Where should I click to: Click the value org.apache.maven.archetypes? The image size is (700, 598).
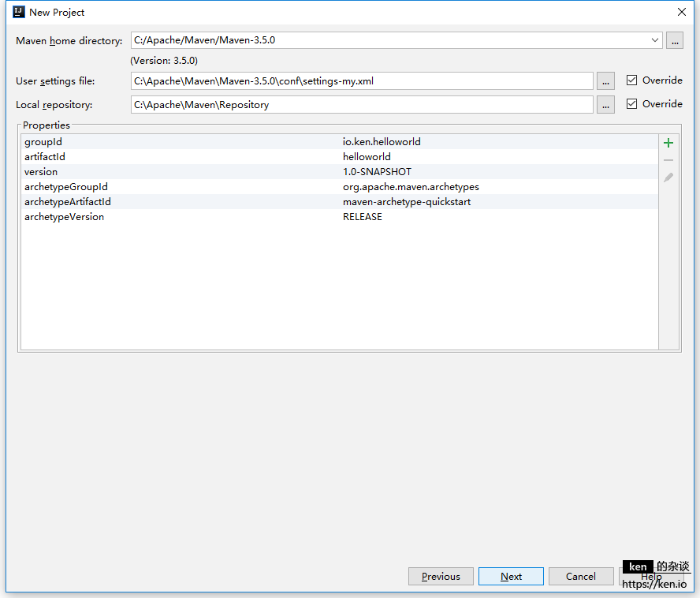pyautogui.click(x=411, y=187)
